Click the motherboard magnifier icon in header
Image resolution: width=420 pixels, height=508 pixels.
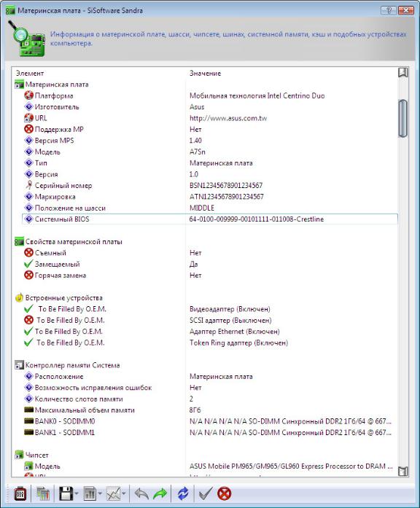click(26, 39)
